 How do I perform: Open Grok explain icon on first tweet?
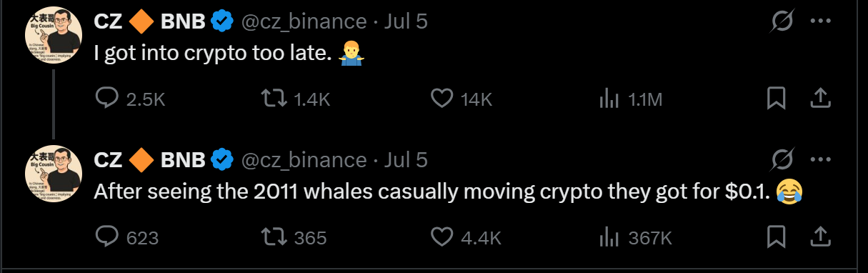pos(782,21)
